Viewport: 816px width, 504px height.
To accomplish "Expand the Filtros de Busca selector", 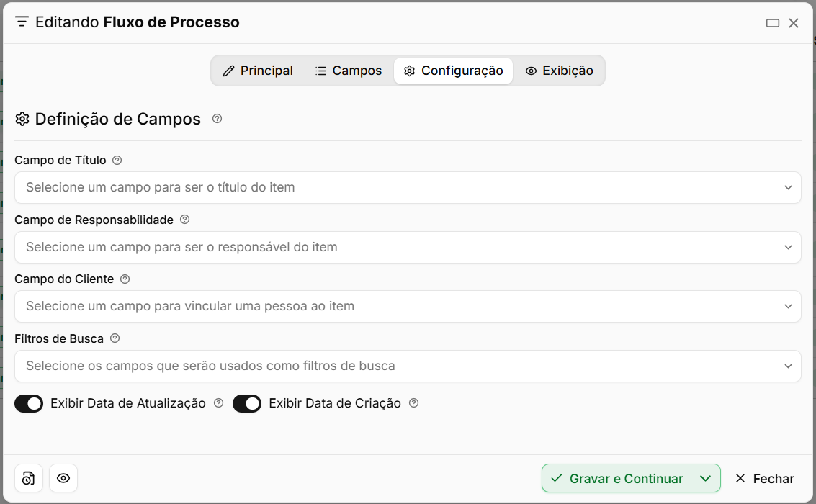I will [408, 366].
